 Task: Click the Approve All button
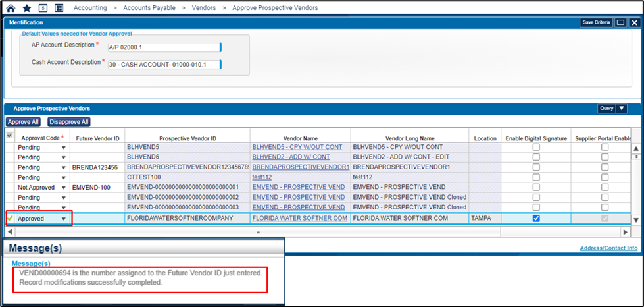click(24, 122)
